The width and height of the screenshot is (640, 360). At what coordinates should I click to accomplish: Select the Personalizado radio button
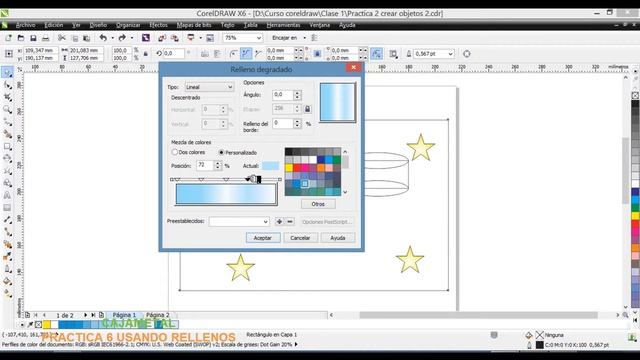point(221,153)
